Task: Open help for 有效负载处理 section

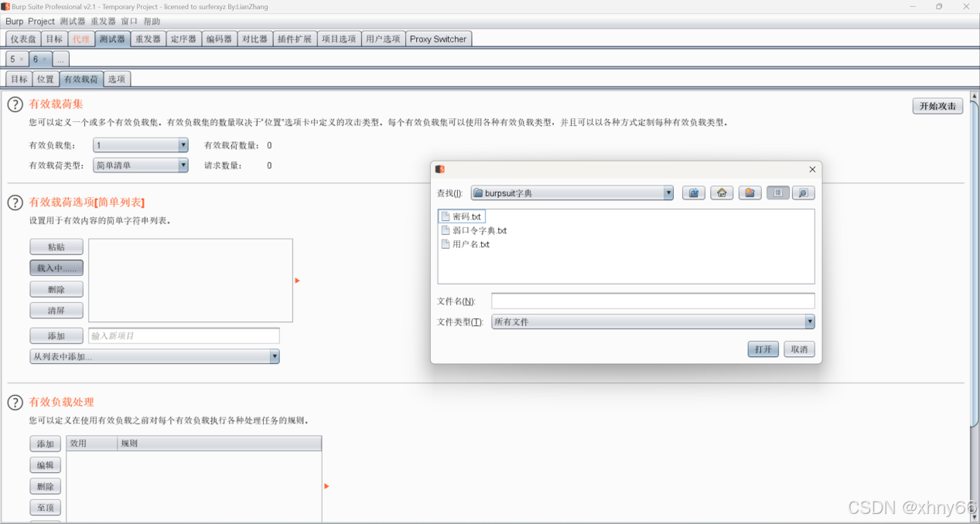Action: (15, 403)
